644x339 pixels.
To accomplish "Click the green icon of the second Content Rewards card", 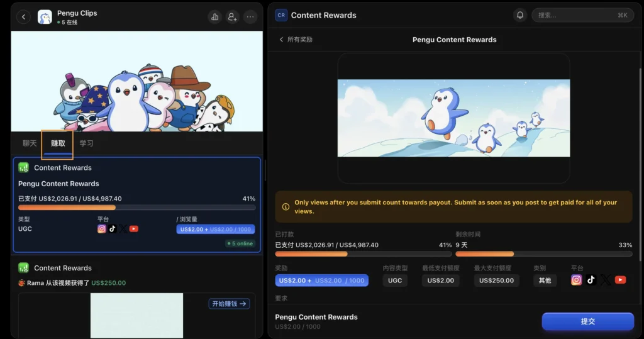I will pos(23,268).
